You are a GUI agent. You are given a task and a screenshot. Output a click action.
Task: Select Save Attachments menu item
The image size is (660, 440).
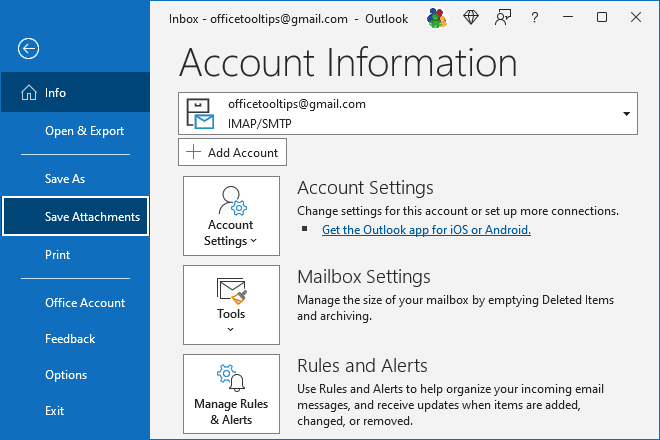[75, 216]
